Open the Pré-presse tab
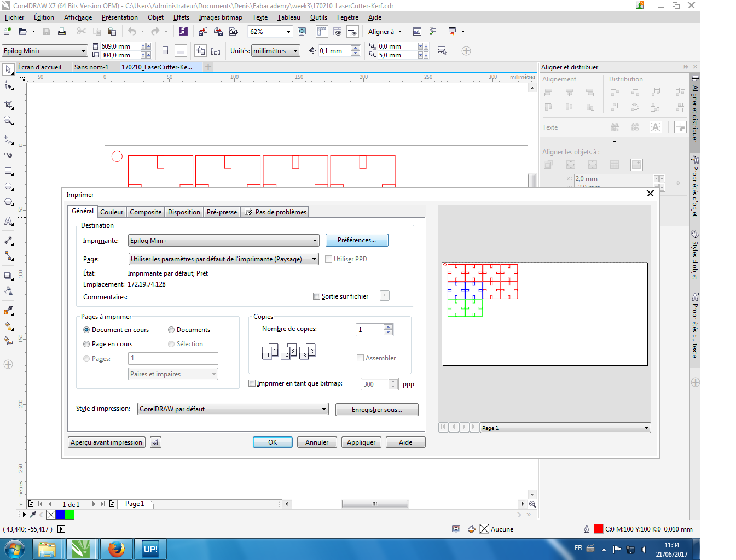The width and height of the screenshot is (736, 560). 222,212
